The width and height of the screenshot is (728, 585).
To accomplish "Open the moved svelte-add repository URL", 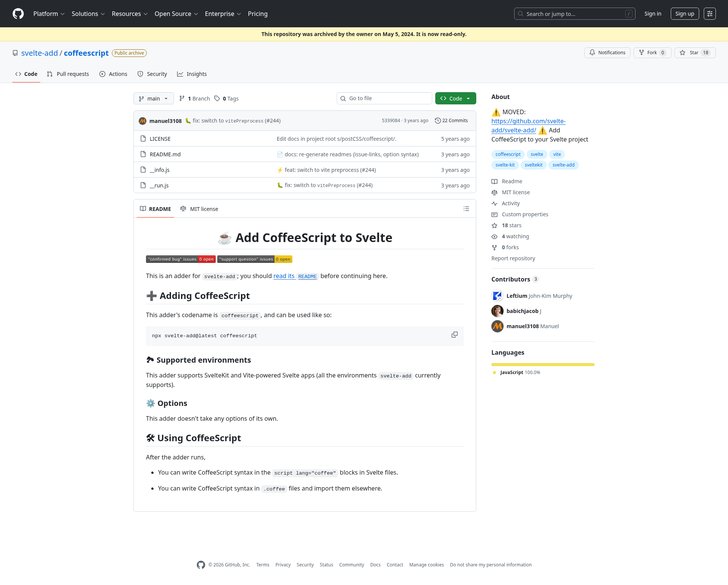I will 529,126.
